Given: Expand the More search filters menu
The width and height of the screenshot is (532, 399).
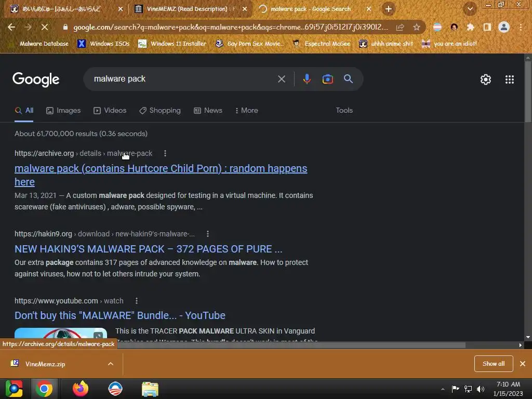Looking at the screenshot, I should click(247, 110).
